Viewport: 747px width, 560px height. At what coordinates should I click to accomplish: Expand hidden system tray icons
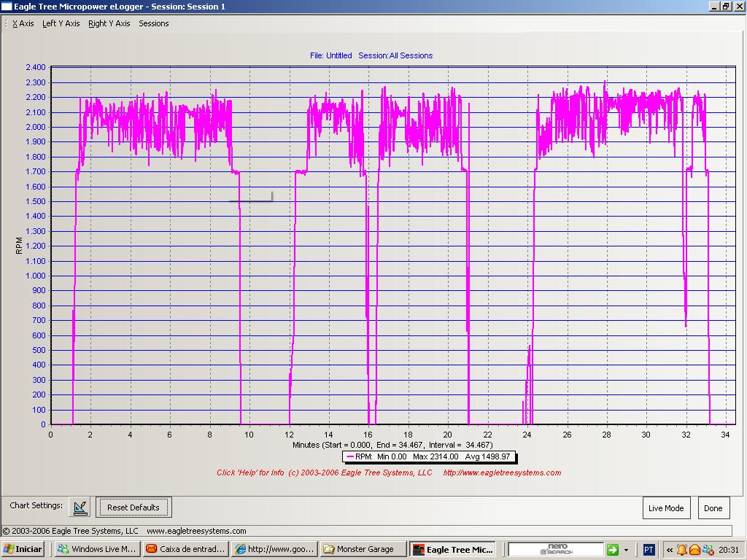click(670, 550)
